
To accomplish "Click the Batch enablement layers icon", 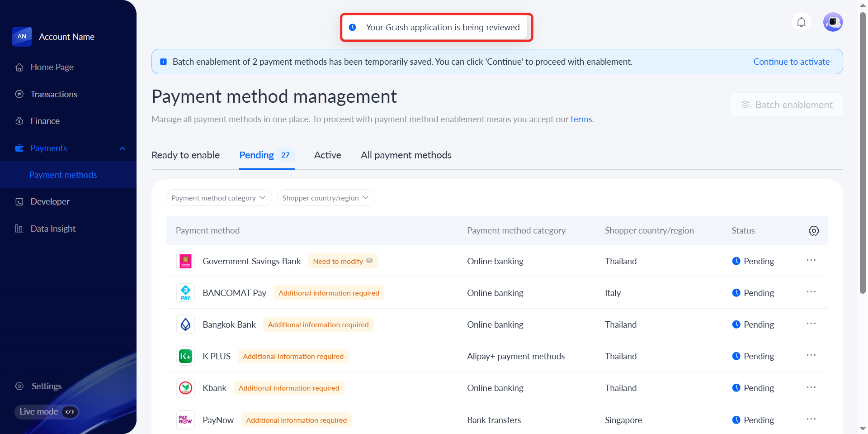I will (x=745, y=105).
